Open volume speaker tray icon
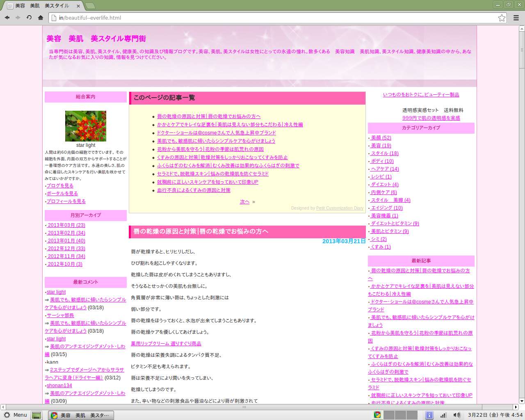Screen dimensions: 525x420 (x=457, y=415)
